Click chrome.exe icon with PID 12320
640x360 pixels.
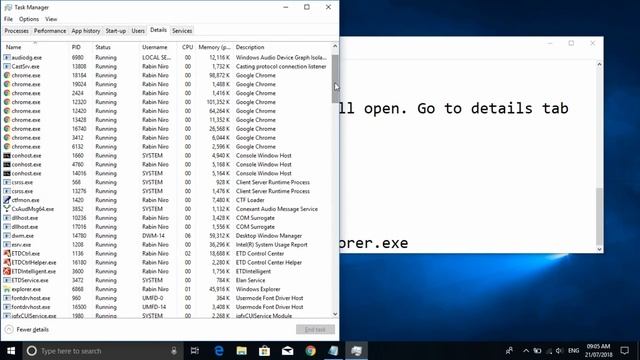[x=7, y=102]
